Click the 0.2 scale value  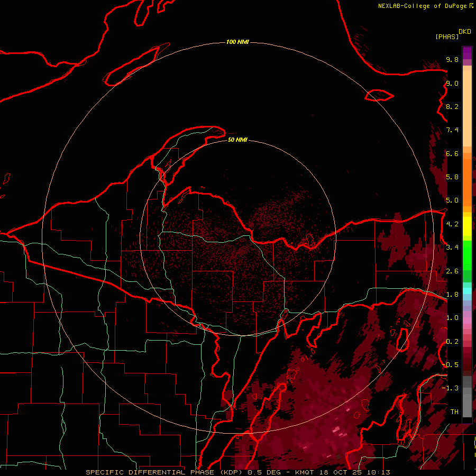pyautogui.click(x=452, y=342)
